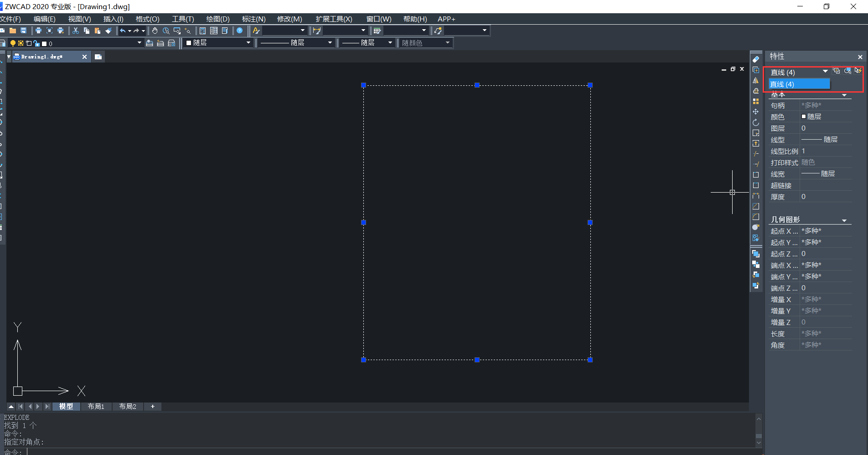Open the Help question mark icon
The image size is (868, 455).
239,31
